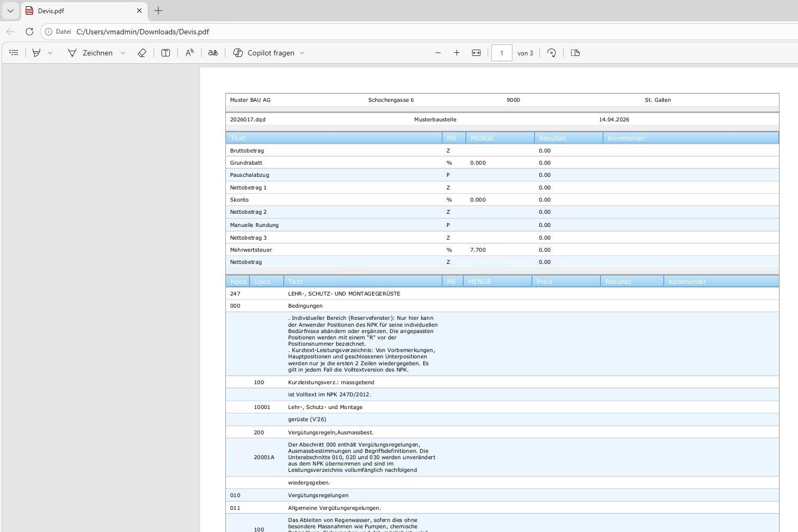Toggle the page view layout
Screen dimensions: 798x532
coord(575,53)
